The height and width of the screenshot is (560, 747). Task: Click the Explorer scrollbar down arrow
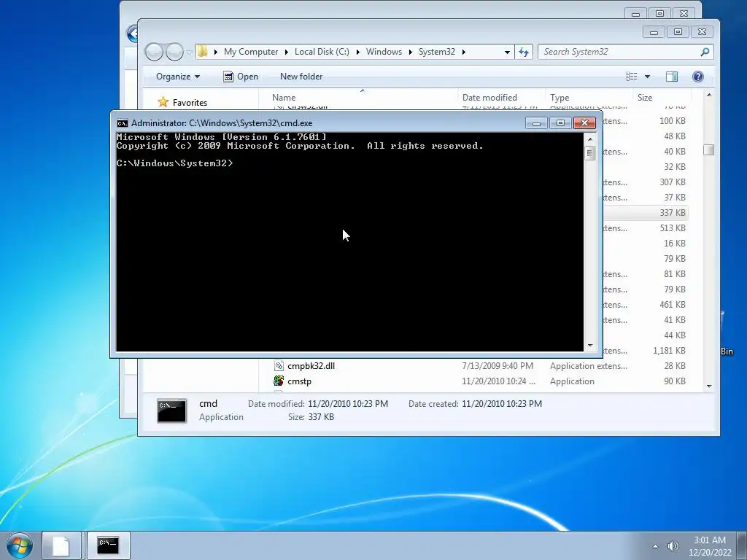pyautogui.click(x=709, y=386)
